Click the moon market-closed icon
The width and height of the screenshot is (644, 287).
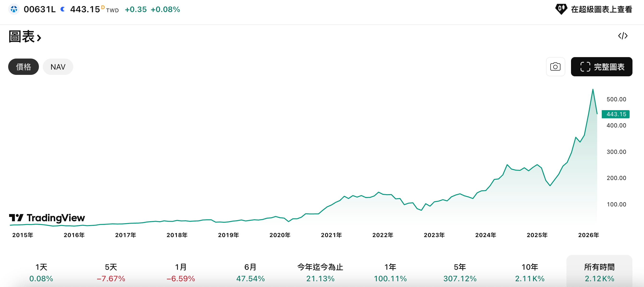tap(63, 9)
